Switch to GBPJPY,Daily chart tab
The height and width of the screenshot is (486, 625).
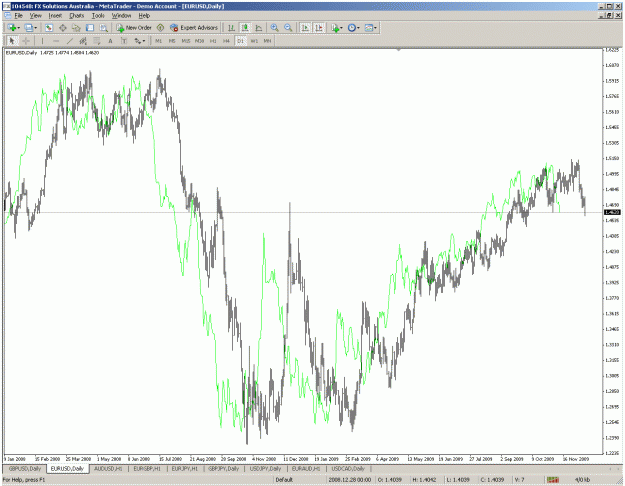[223, 468]
